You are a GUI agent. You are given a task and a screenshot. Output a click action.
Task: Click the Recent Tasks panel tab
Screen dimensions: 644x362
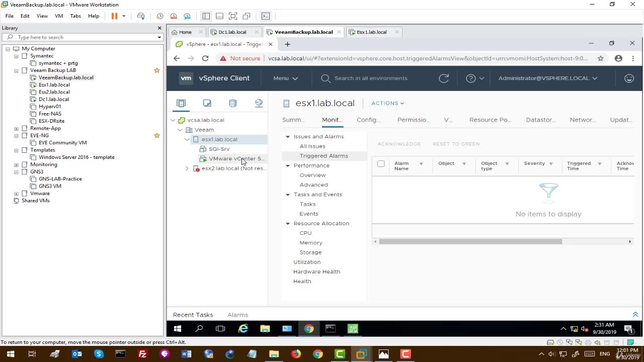(193, 315)
